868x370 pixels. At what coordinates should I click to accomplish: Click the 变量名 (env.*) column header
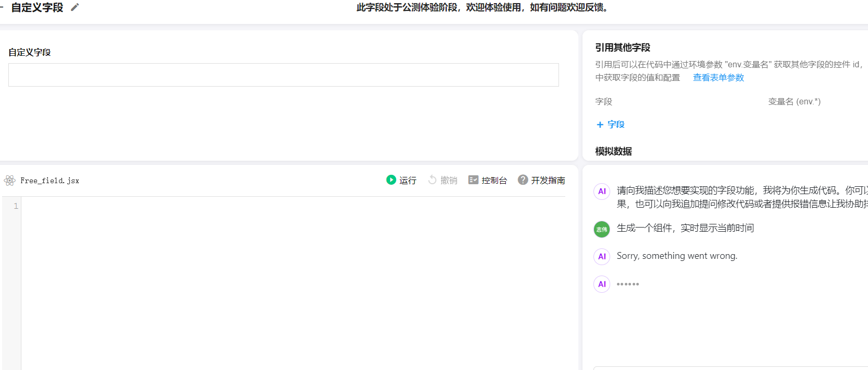(x=794, y=102)
